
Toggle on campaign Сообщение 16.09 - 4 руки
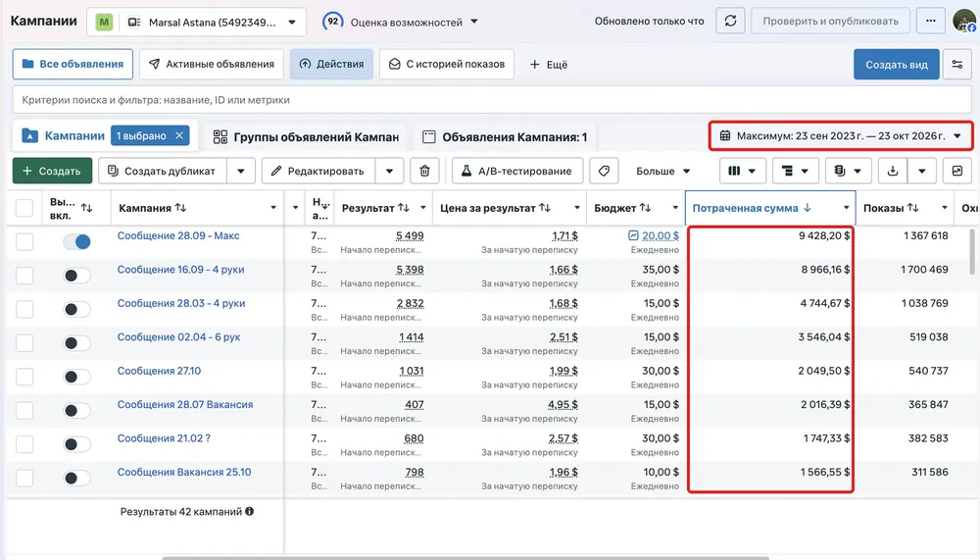point(76,276)
